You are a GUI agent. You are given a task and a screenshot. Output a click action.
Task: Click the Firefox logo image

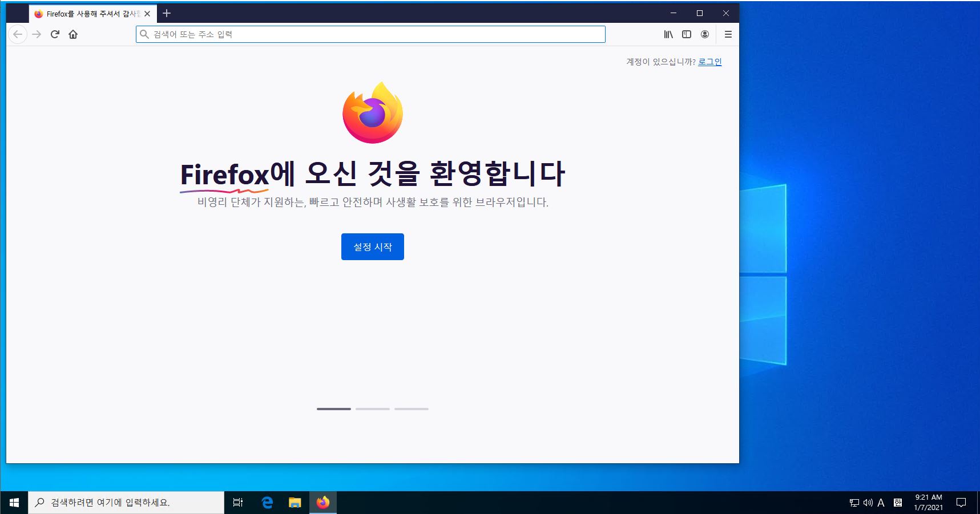(x=373, y=112)
